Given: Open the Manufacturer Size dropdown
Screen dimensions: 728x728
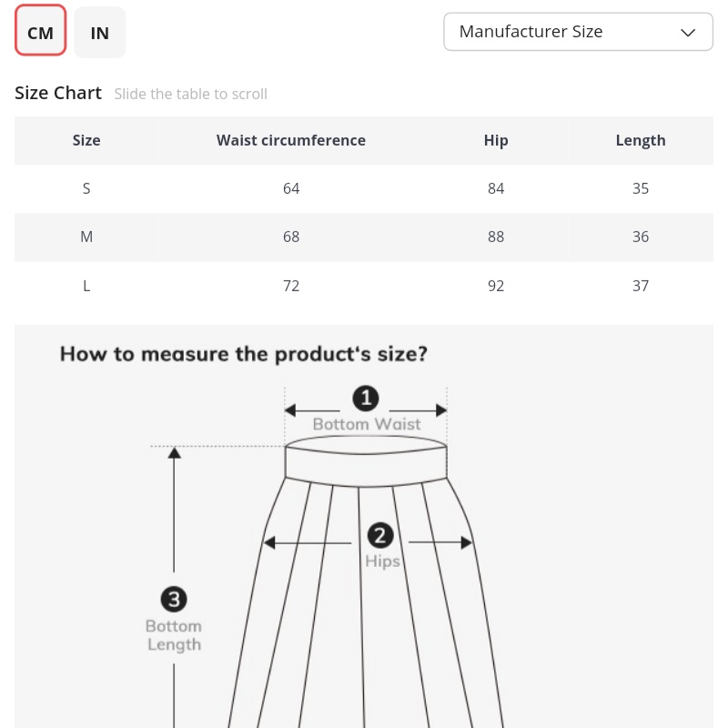Looking at the screenshot, I should (x=577, y=32).
